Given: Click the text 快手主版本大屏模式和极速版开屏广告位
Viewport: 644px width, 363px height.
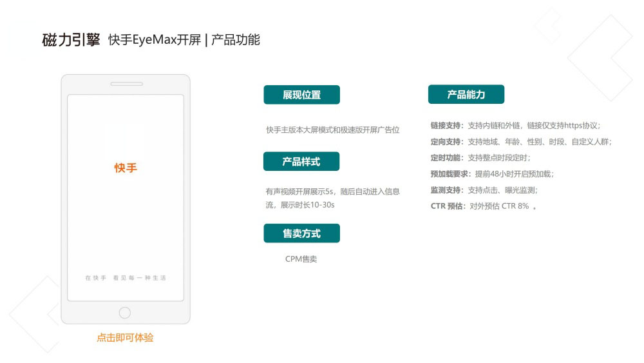Looking at the screenshot, I should point(333,130).
